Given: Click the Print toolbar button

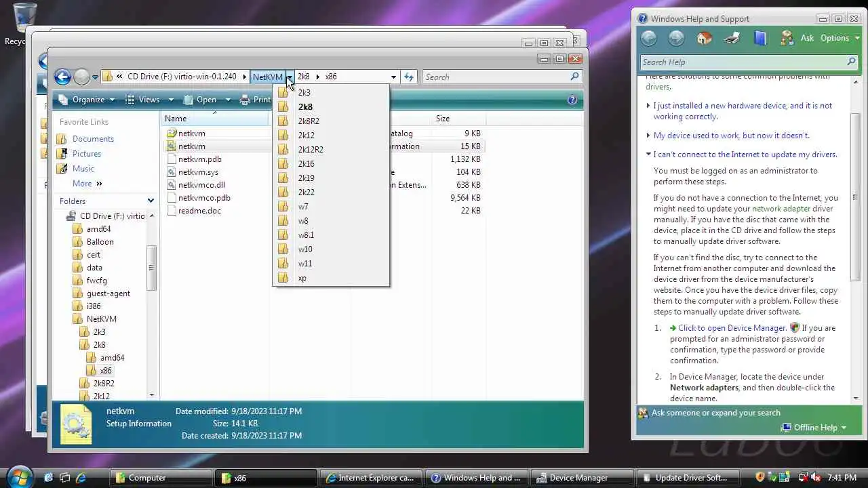Looking at the screenshot, I should (x=256, y=100).
